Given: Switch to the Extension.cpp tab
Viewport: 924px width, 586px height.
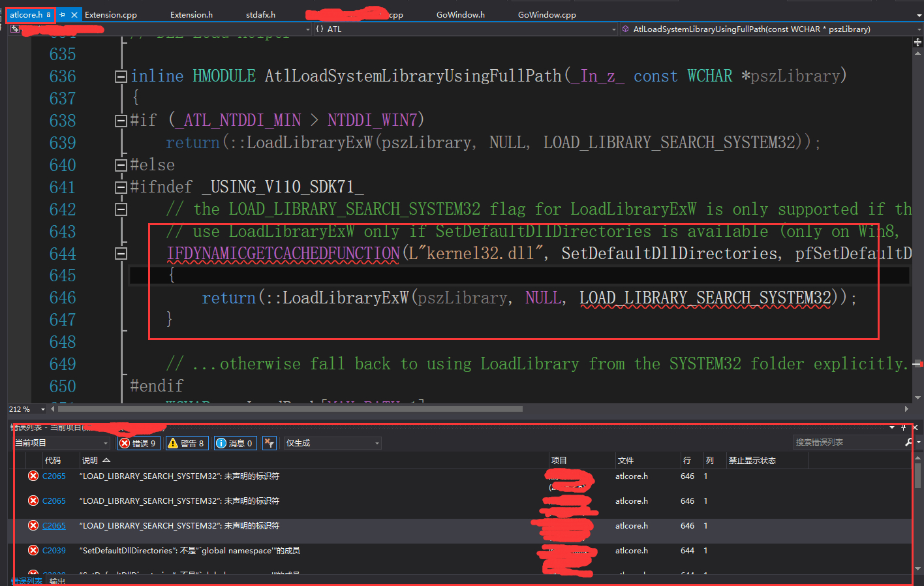Looking at the screenshot, I should pyautogui.click(x=111, y=14).
